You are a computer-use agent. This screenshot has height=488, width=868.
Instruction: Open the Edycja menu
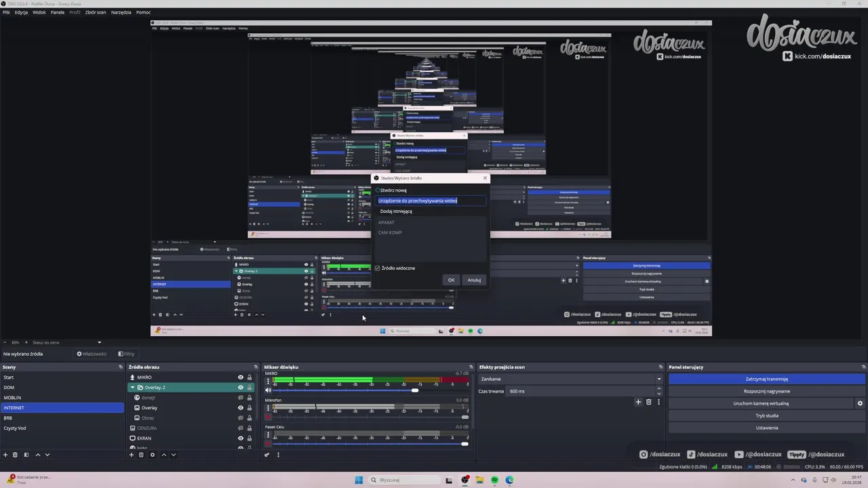click(x=21, y=12)
